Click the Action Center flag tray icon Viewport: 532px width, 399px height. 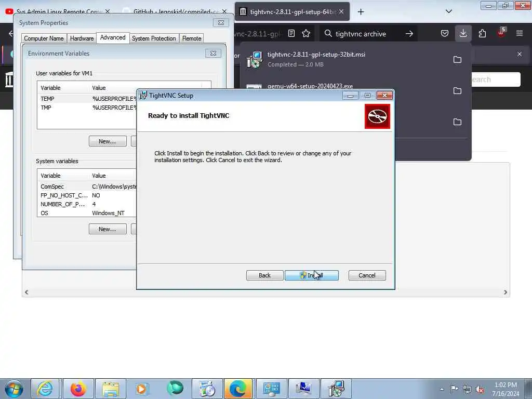pyautogui.click(x=454, y=389)
